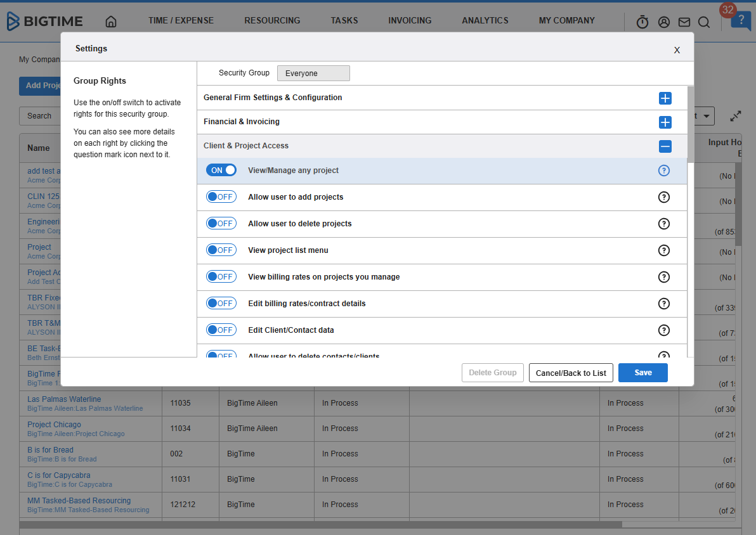The image size is (756, 535).
Task: Expand Financial & Invoicing section
Action: [x=665, y=122]
